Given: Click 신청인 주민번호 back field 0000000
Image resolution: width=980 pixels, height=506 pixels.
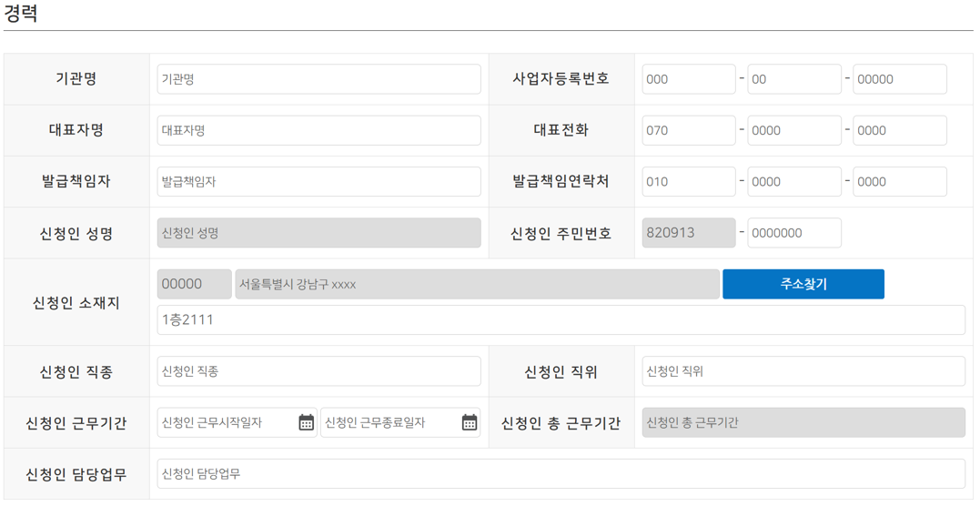Looking at the screenshot, I should 794,233.
